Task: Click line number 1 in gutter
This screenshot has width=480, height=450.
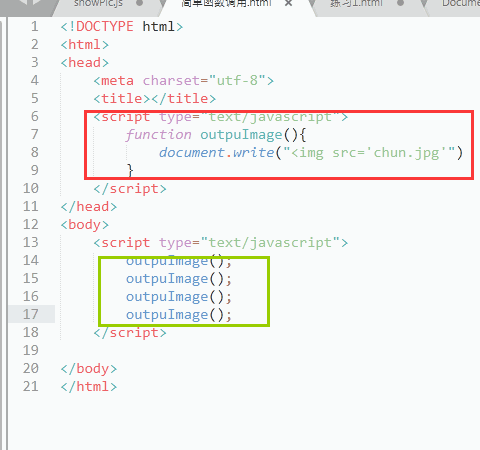Action: (35, 26)
